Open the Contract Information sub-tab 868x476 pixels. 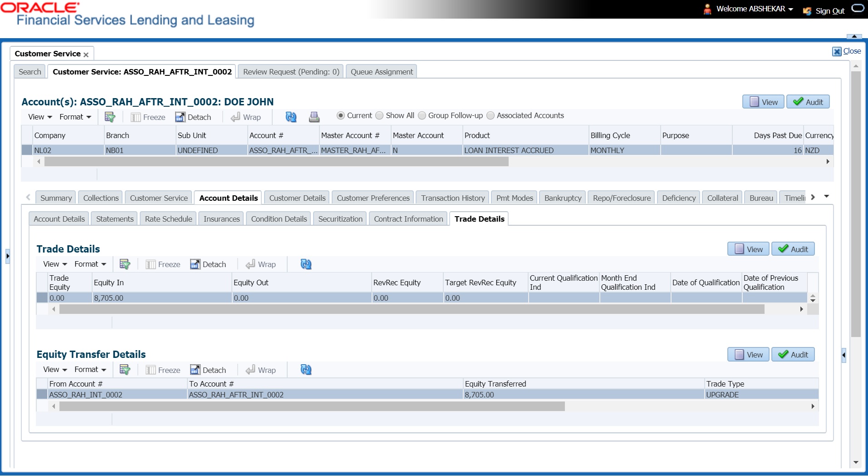click(408, 219)
